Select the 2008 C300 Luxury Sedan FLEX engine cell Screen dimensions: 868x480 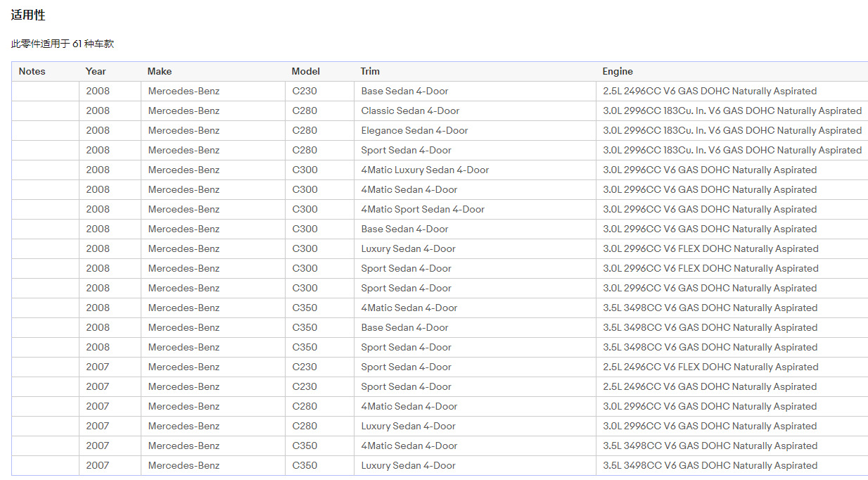[732, 248]
